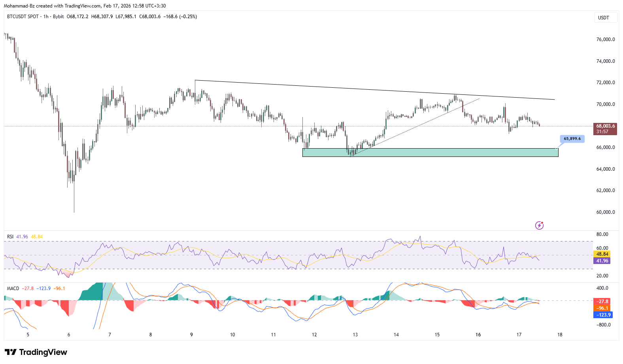Image resolution: width=623 pixels, height=364 pixels.
Task: Click the 65,899.6 price callout label
Action: tap(572, 139)
